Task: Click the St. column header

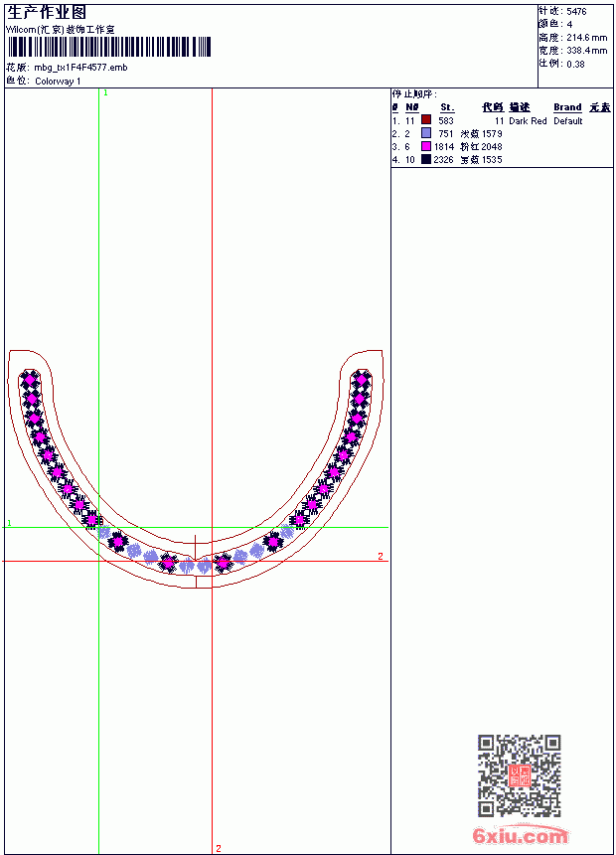Action: pos(447,107)
